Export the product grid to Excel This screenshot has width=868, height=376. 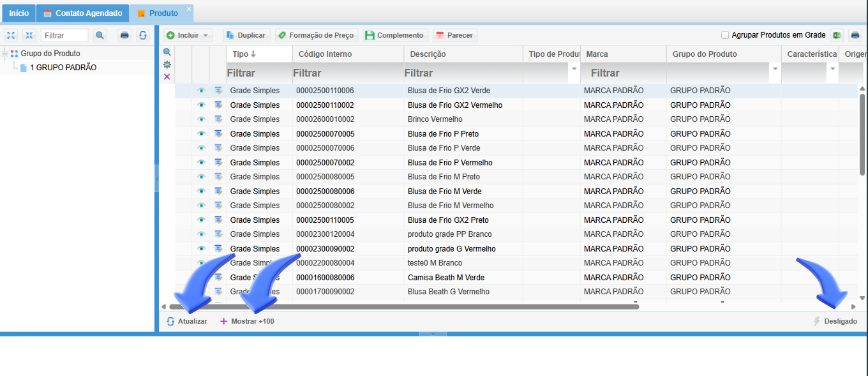click(x=836, y=35)
